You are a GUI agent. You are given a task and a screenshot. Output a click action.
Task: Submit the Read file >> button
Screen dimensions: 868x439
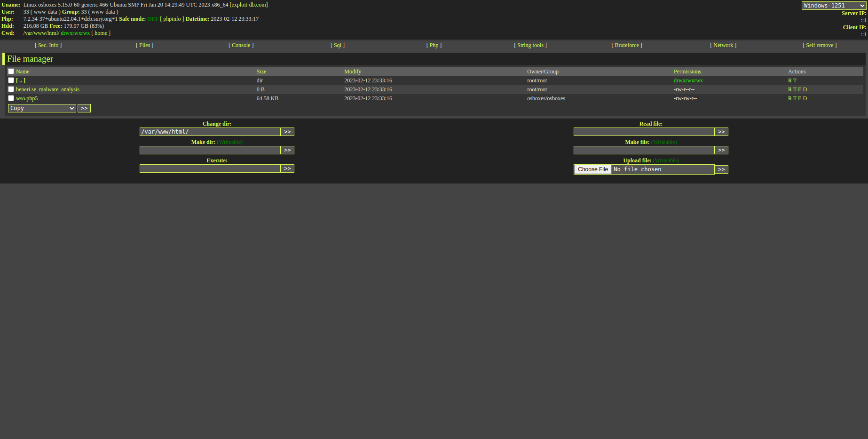722,132
